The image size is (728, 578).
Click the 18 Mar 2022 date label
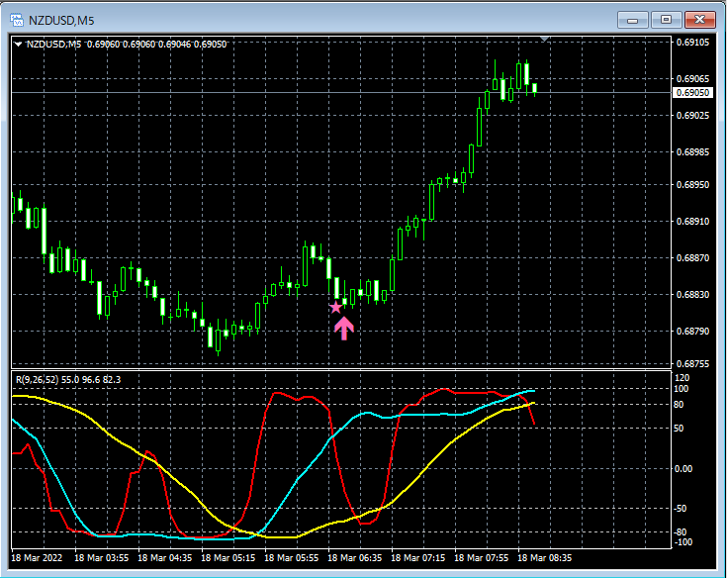click(x=37, y=557)
